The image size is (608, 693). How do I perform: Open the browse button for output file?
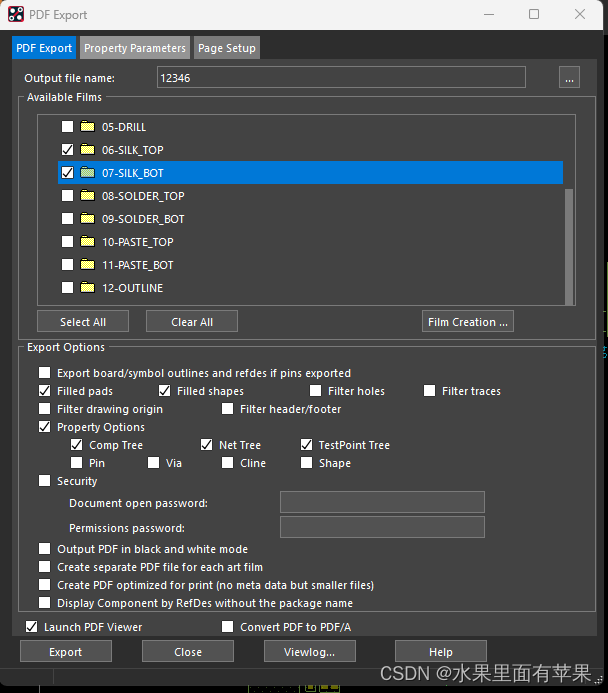pyautogui.click(x=569, y=78)
